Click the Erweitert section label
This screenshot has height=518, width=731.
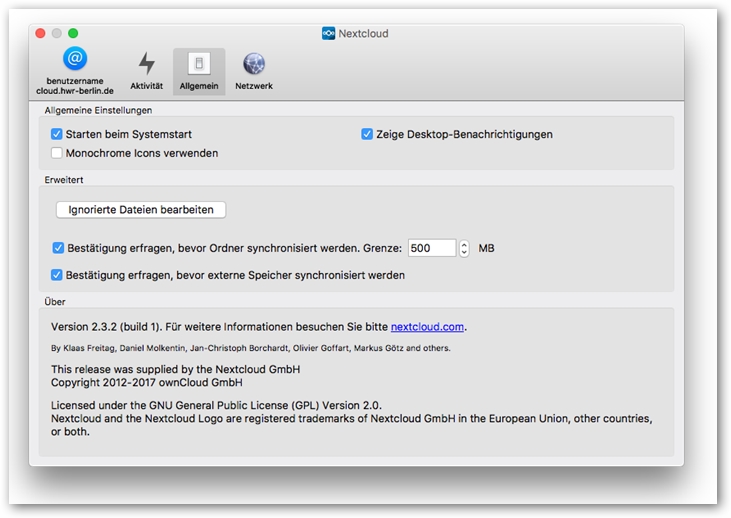(64, 180)
